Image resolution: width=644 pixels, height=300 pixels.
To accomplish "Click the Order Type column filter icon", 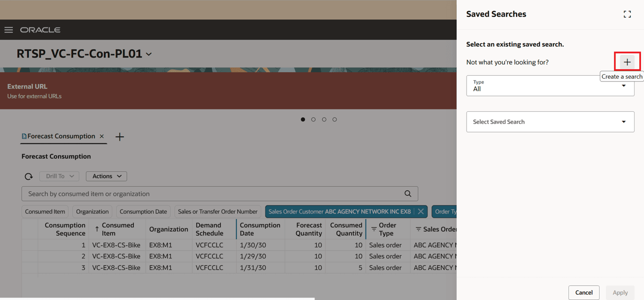I will coord(374,229).
